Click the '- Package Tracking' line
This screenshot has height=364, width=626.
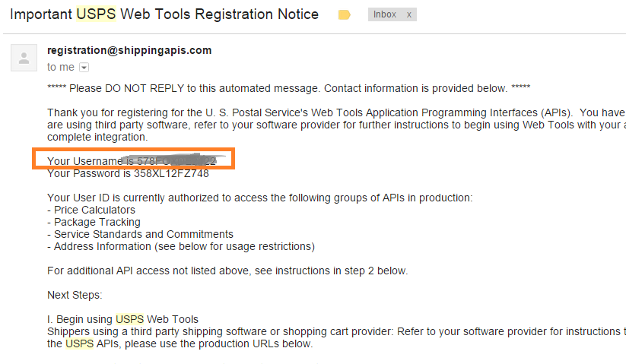tap(94, 222)
